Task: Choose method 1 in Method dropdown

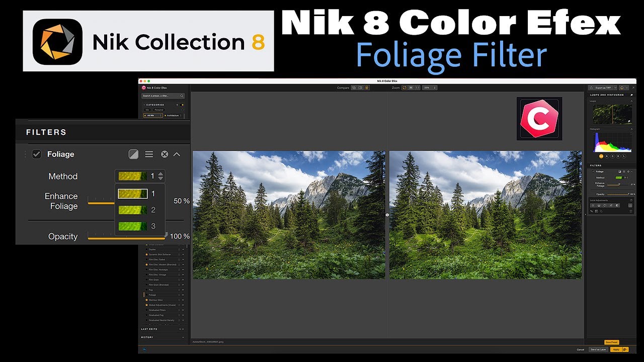Action: click(137, 194)
